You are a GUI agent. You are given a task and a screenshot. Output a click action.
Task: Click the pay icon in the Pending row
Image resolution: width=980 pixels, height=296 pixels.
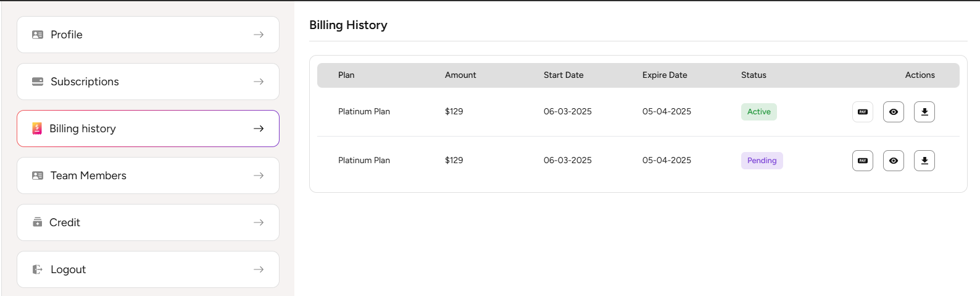(x=863, y=161)
